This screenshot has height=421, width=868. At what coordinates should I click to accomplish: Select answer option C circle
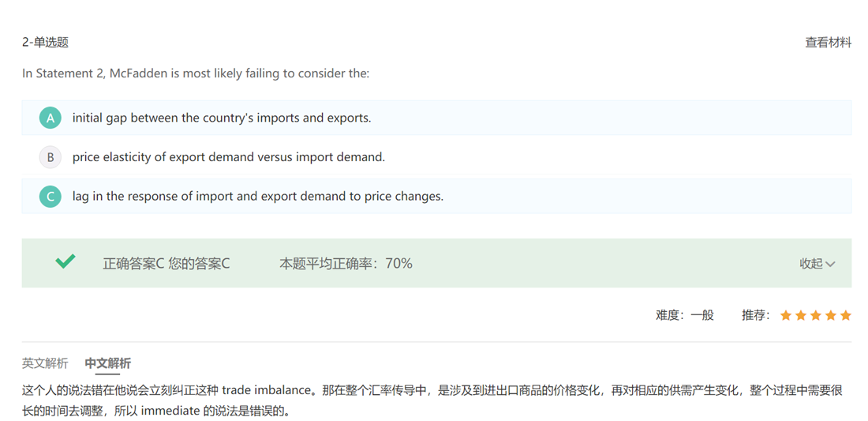pos(51,197)
